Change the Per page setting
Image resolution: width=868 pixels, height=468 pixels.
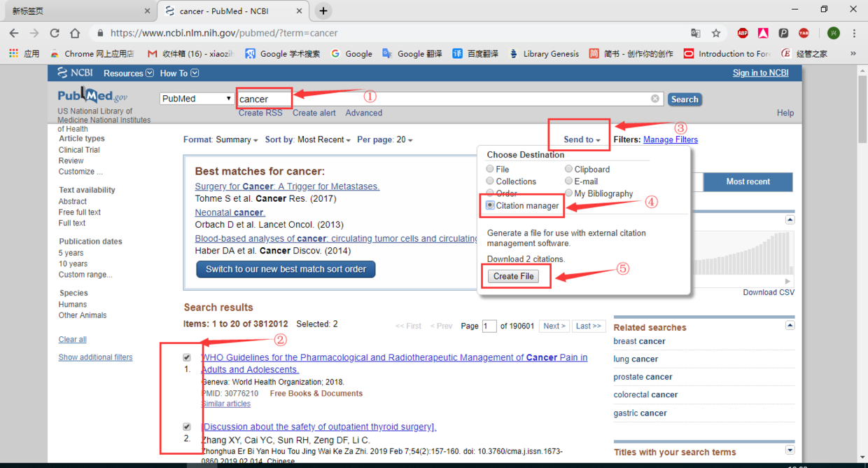click(385, 139)
